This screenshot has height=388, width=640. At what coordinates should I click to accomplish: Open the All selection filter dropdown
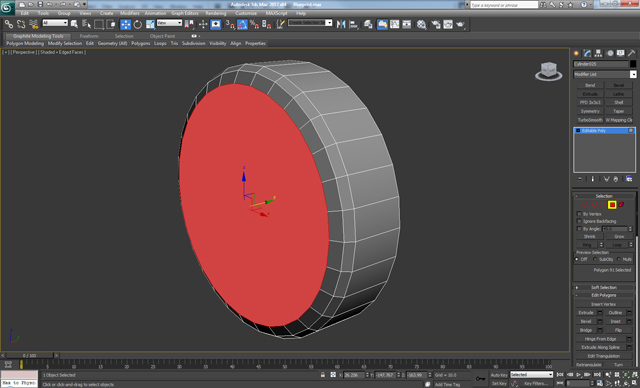pos(55,23)
